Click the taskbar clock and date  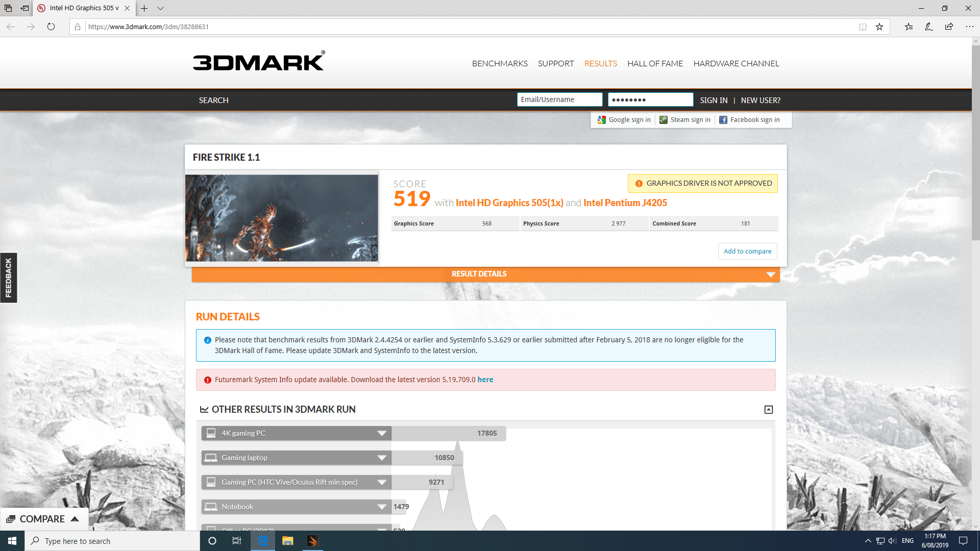[935, 541]
